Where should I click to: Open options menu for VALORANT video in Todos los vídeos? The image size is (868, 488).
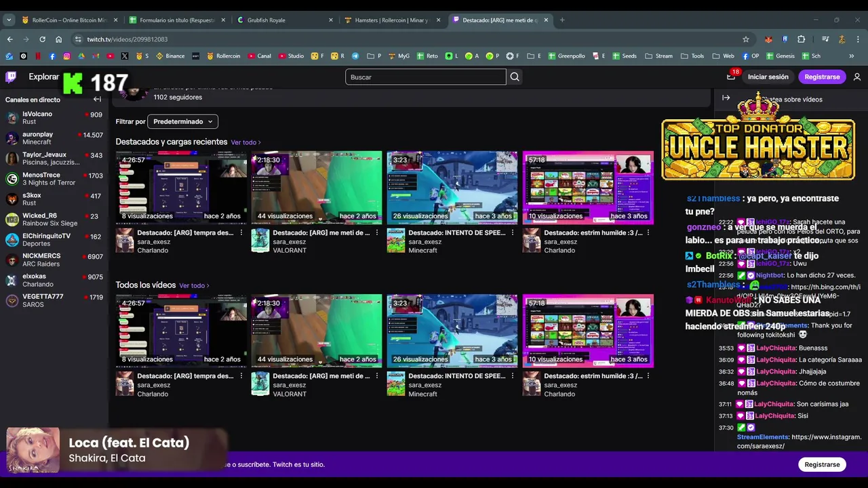pos(376,376)
